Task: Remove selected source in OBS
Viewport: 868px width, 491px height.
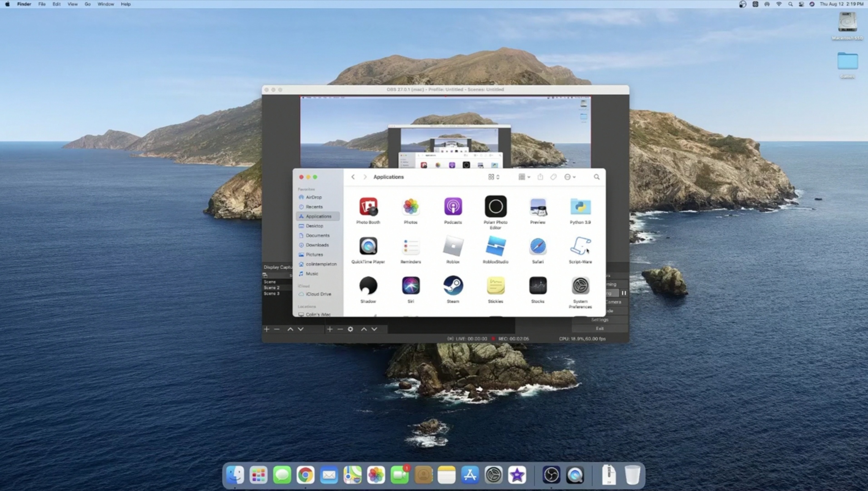Action: [340, 329]
